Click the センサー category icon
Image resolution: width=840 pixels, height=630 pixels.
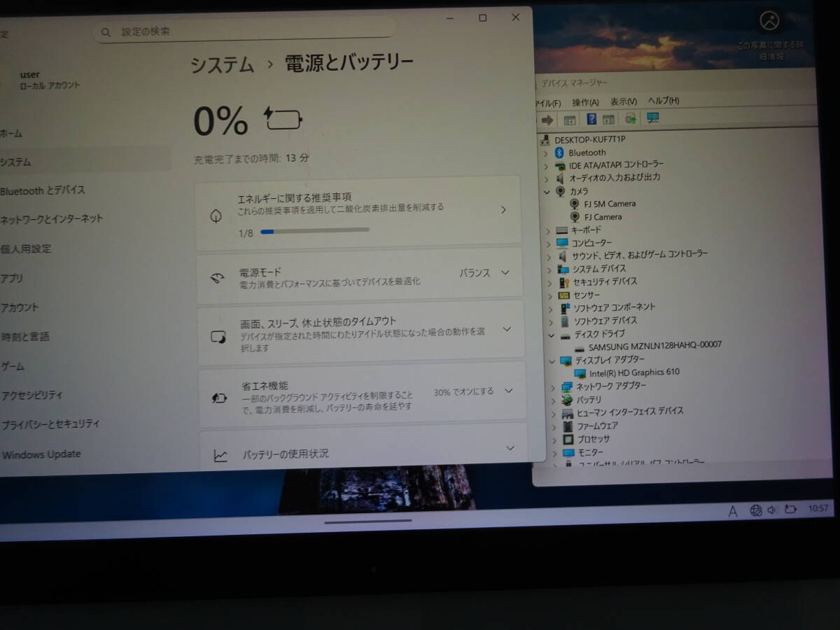[565, 295]
